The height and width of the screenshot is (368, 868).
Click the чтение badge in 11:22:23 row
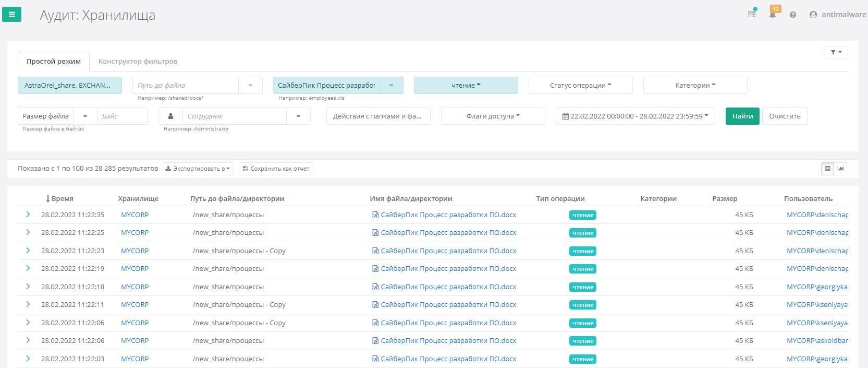(x=583, y=251)
